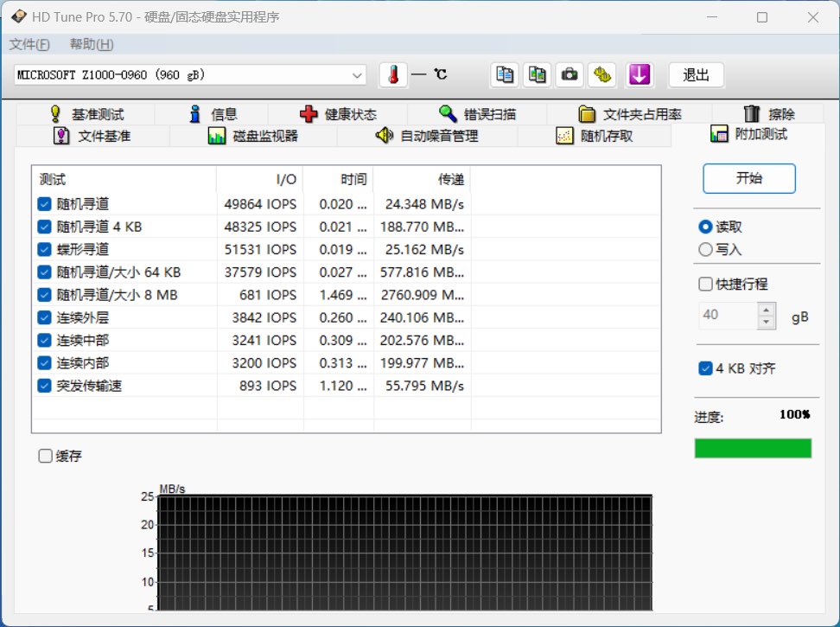Open the drive selection dropdown
The height and width of the screenshot is (627, 840).
357,75
